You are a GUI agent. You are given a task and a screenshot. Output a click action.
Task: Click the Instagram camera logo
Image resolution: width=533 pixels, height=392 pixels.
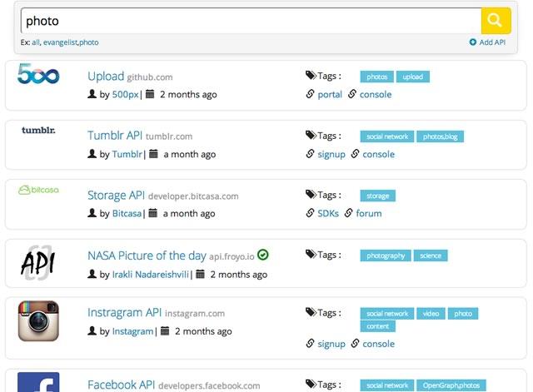(38, 320)
